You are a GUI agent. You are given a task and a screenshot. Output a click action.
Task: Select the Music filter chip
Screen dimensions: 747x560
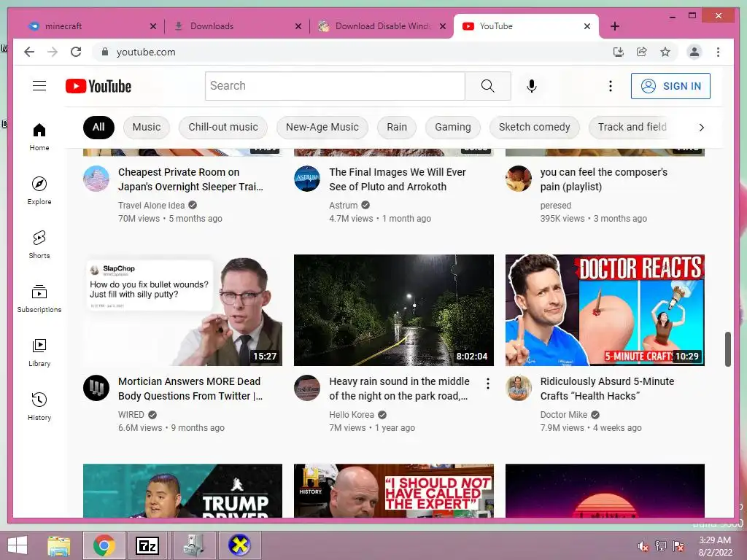pyautogui.click(x=146, y=127)
